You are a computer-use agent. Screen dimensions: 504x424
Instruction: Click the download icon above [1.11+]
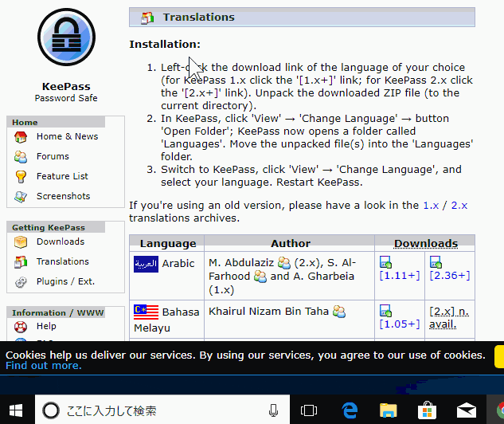(385, 262)
